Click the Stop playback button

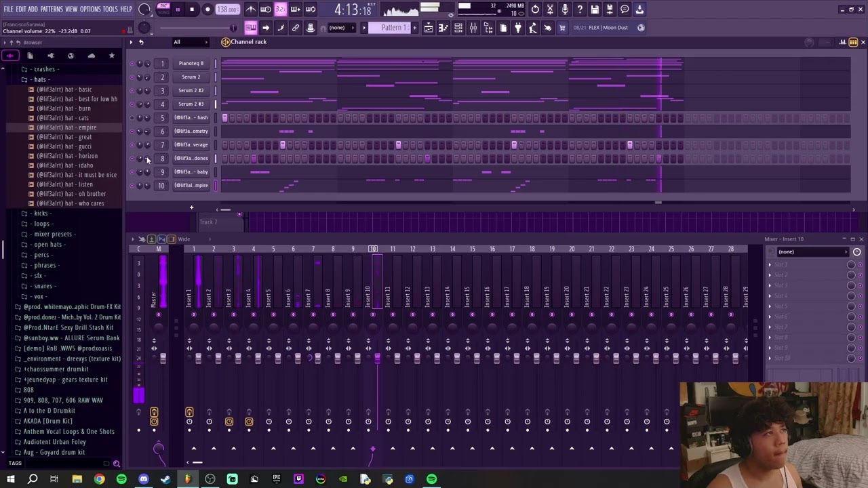[192, 9]
